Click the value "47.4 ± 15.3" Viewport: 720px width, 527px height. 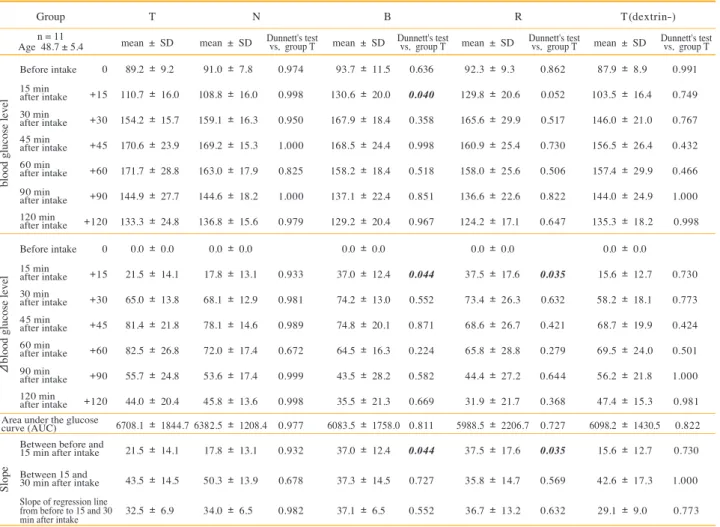(624, 402)
